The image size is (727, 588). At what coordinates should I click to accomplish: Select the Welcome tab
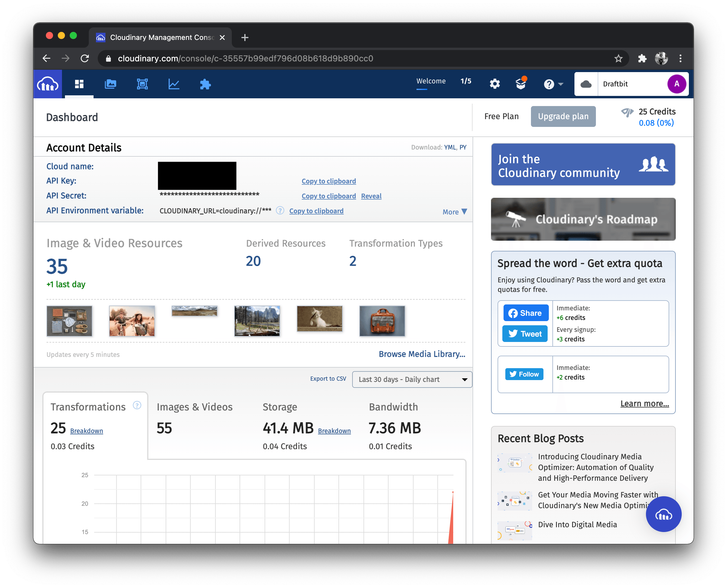point(431,81)
